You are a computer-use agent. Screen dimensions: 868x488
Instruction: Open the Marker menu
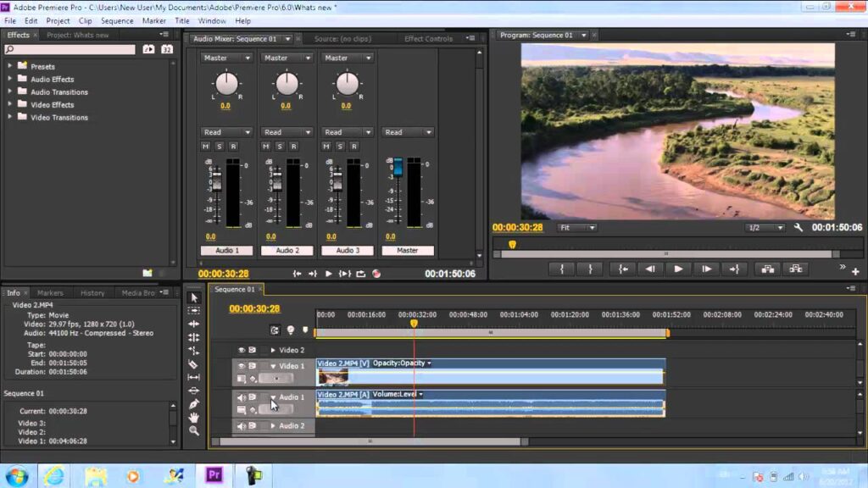click(x=154, y=20)
